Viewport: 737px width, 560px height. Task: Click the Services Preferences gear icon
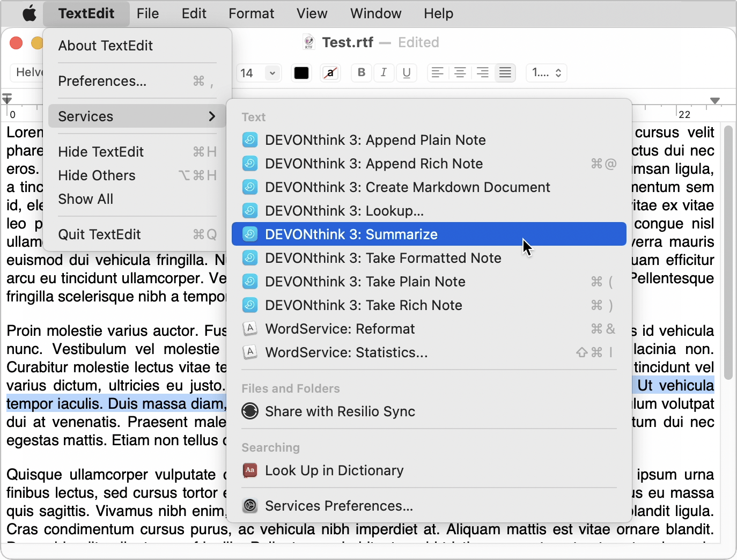[x=250, y=506]
